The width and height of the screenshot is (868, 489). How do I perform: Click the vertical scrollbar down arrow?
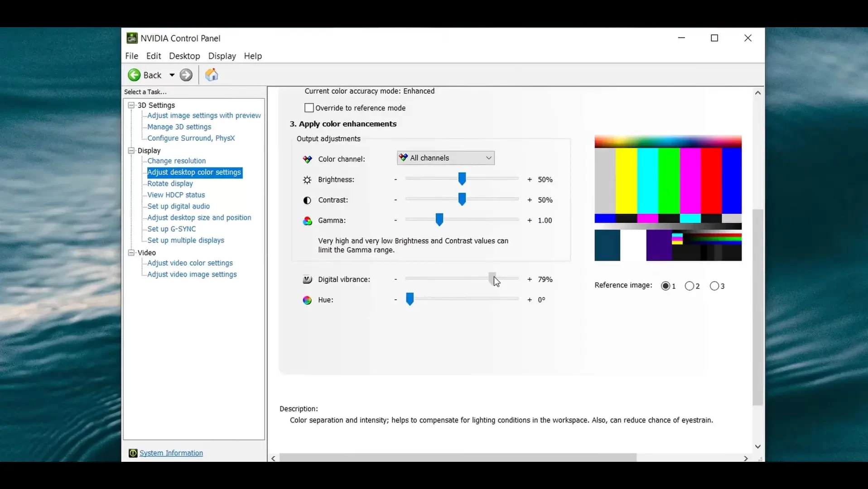[758, 447]
